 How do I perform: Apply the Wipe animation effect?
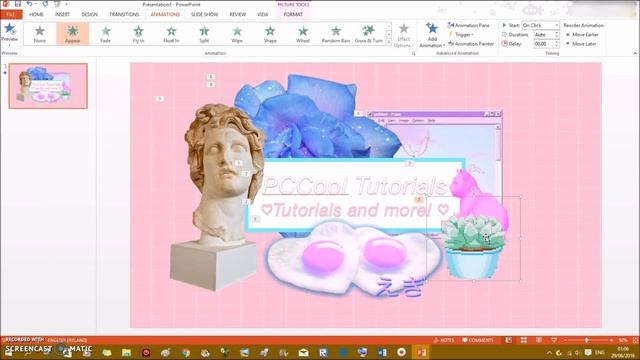click(x=237, y=34)
